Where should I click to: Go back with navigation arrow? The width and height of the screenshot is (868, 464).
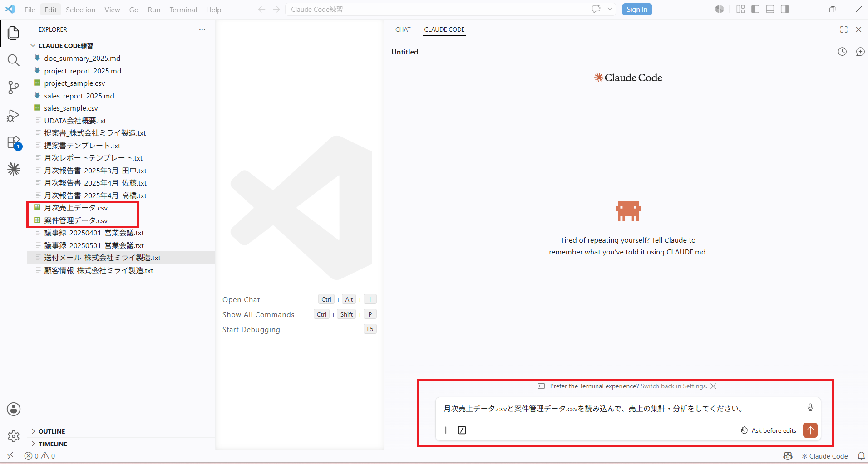click(x=261, y=10)
